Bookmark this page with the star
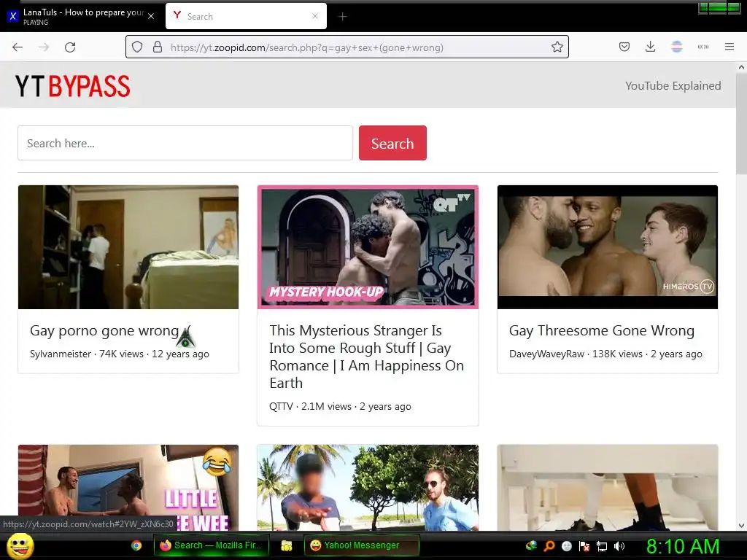 point(557,47)
